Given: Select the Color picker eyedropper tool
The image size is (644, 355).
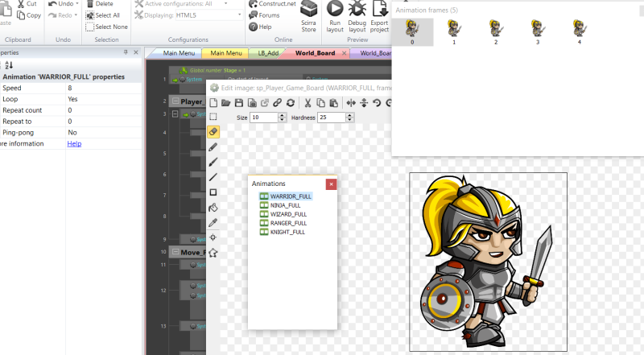Looking at the screenshot, I should [x=213, y=223].
